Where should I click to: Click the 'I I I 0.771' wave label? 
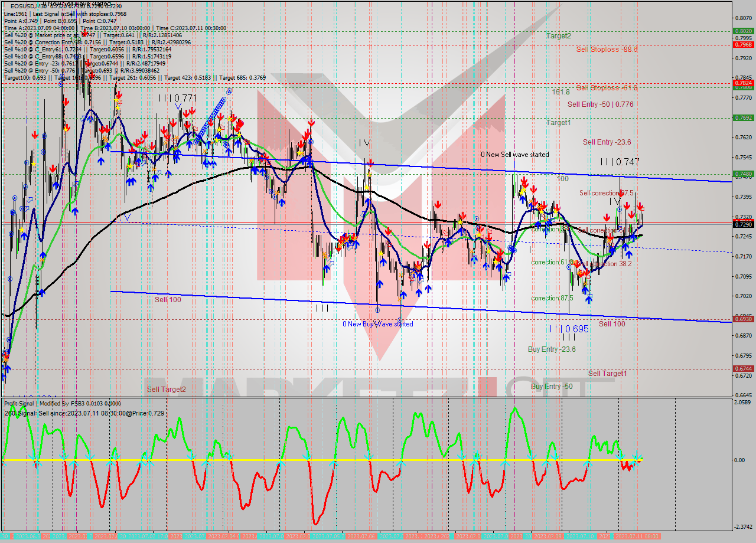pos(177,97)
